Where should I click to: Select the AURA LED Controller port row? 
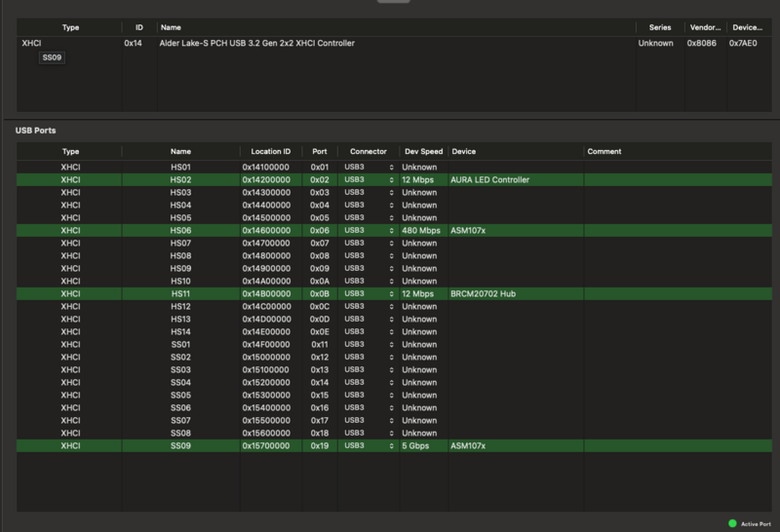coord(489,180)
